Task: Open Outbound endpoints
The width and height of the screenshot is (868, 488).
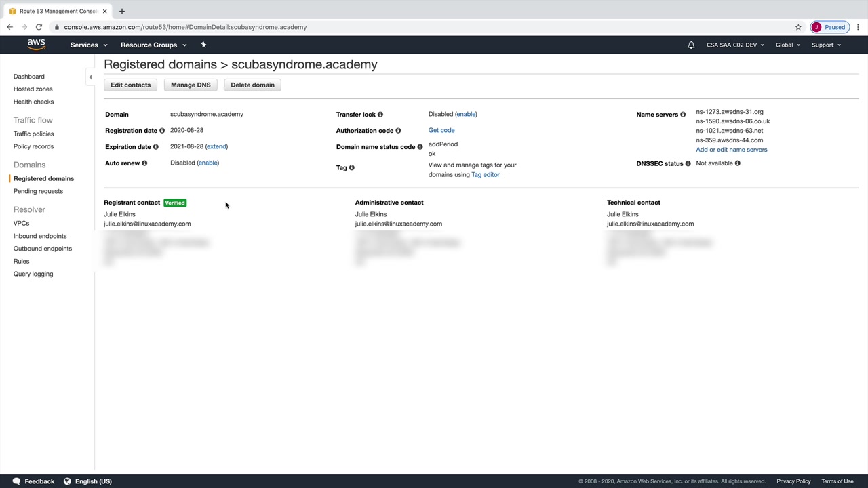Action: pos(43,249)
